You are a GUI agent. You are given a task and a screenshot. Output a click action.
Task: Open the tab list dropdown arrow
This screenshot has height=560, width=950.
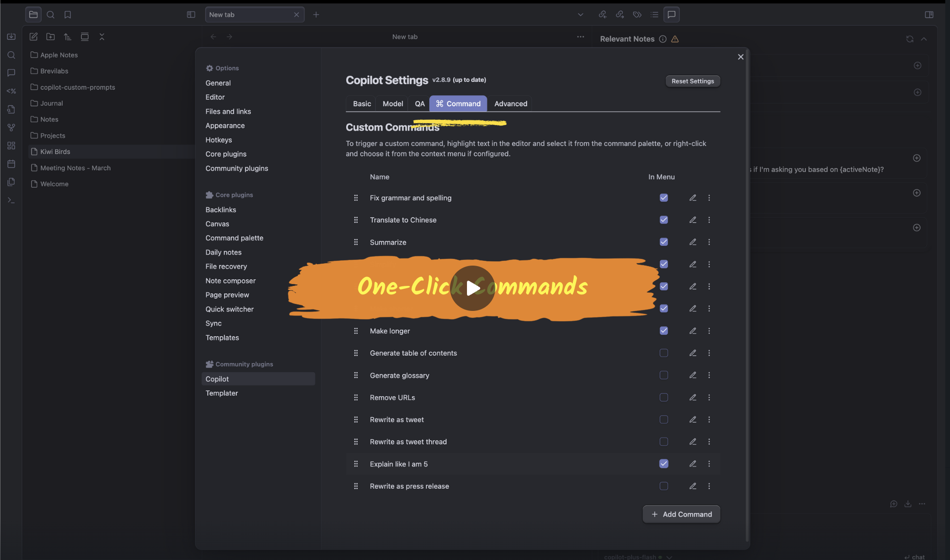click(580, 15)
